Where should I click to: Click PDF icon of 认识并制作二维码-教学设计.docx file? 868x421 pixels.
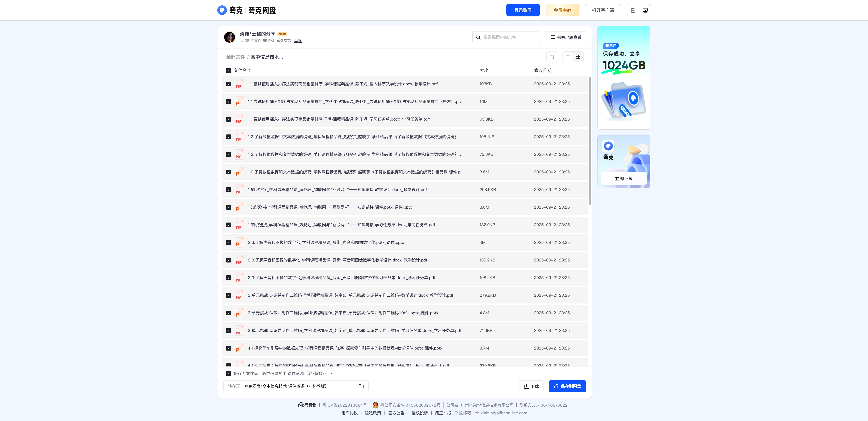[239, 295]
